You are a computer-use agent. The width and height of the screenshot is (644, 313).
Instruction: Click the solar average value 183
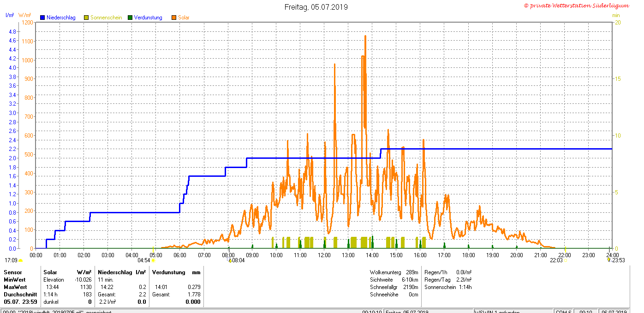(88, 295)
